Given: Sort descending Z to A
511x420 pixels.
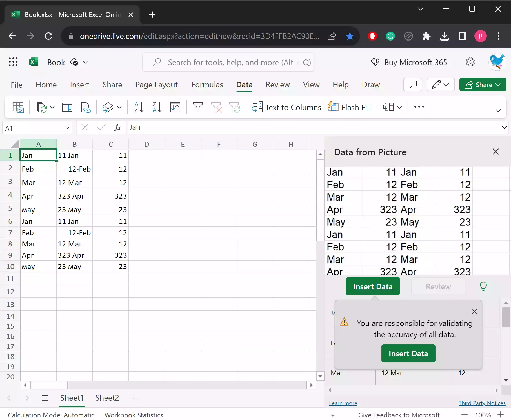Looking at the screenshot, I should tap(157, 107).
